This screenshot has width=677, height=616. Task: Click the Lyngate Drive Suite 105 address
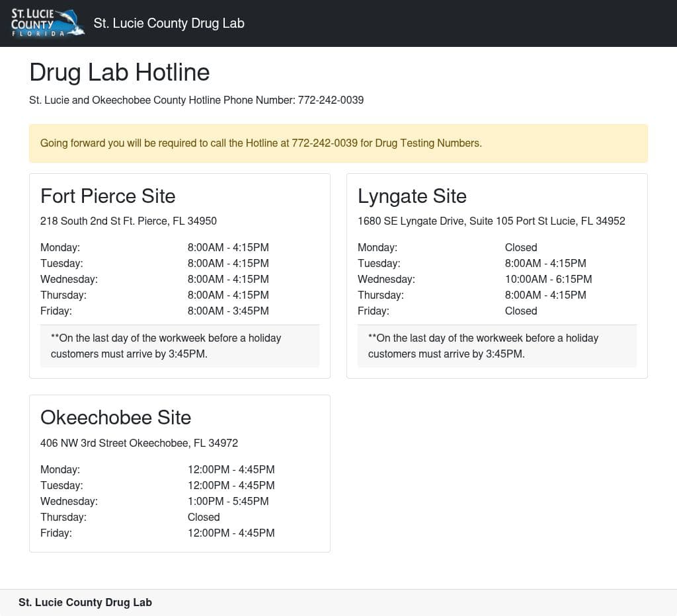[491, 221]
